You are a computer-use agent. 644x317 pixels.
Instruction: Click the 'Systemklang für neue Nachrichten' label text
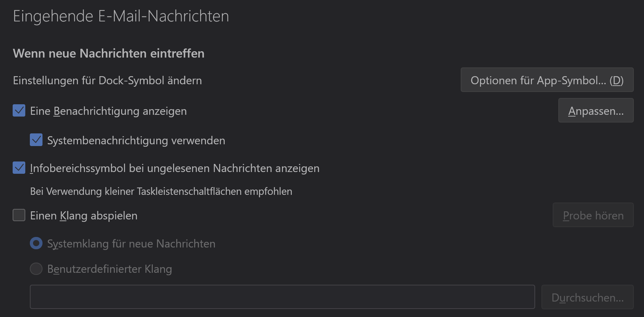pos(131,244)
